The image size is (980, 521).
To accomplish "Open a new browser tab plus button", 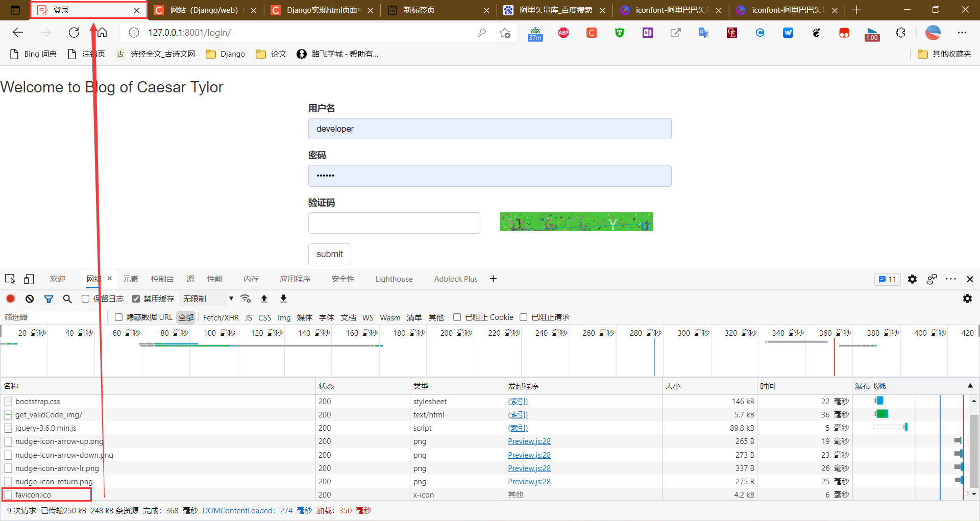I will point(856,10).
